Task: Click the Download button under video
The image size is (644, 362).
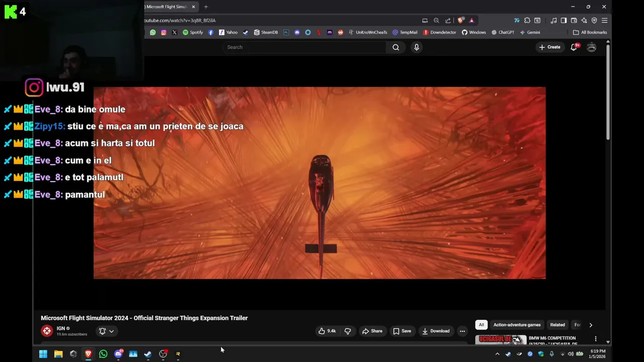Action: tap(436, 331)
